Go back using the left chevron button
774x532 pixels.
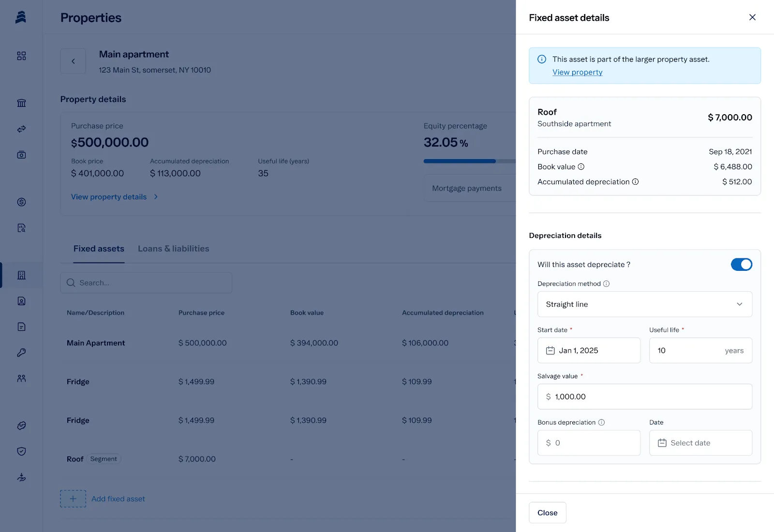click(x=73, y=61)
